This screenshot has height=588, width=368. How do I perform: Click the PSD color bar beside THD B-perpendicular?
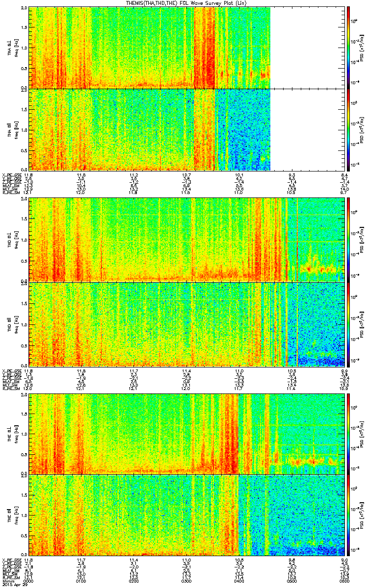[348, 240]
